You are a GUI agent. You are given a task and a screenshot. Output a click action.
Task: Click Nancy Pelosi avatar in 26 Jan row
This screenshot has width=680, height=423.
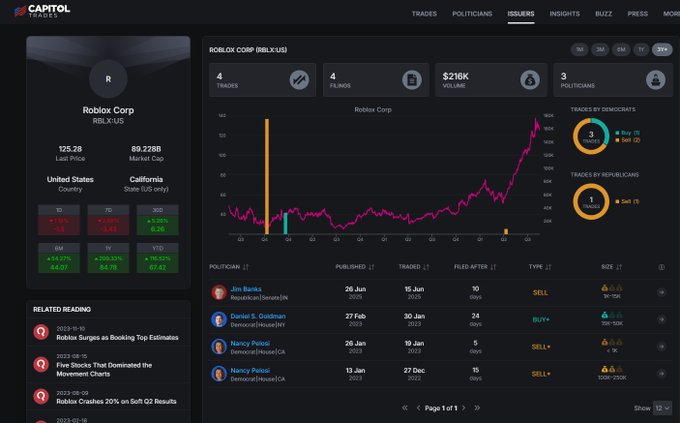coord(219,347)
